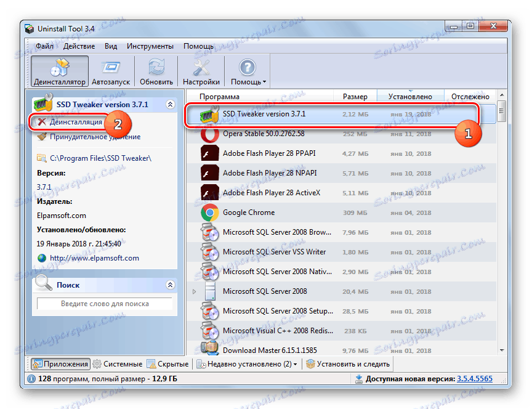Image resolution: width=532 pixels, height=409 pixels.
Task: Click the 252 МБ size cell
Action: point(355,134)
